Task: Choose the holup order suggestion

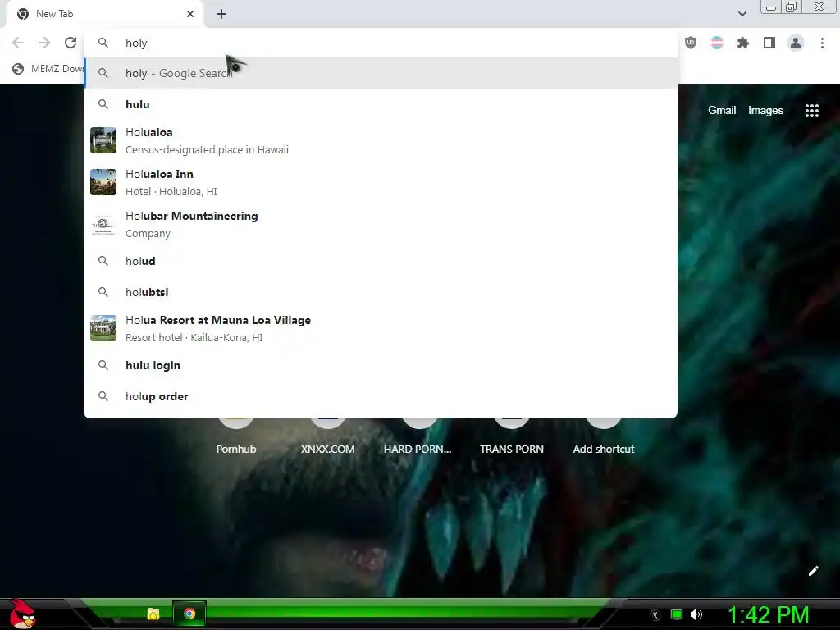Action: [381, 396]
